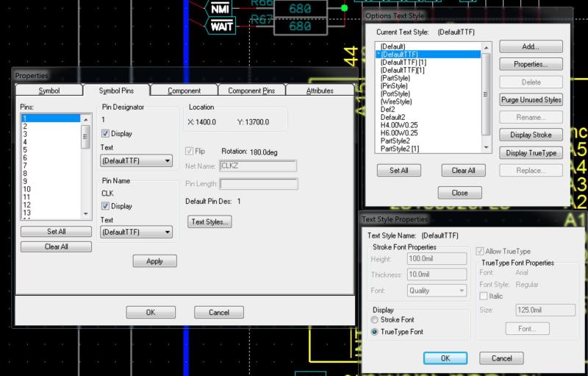The image size is (588, 376).
Task: Select pin 5 in the Pins list
Action: [x=25, y=149]
